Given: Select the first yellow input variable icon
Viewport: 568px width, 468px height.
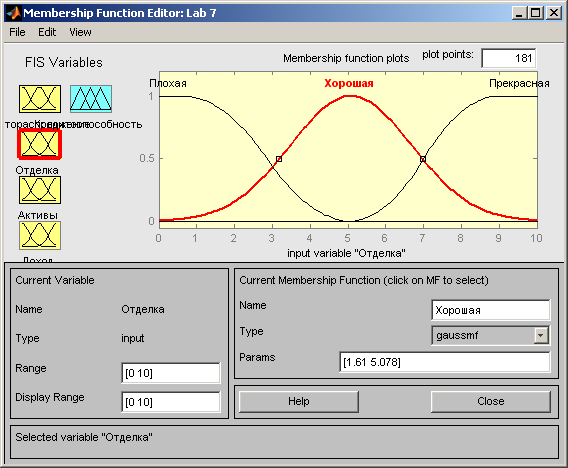Looking at the screenshot, I should click(40, 99).
